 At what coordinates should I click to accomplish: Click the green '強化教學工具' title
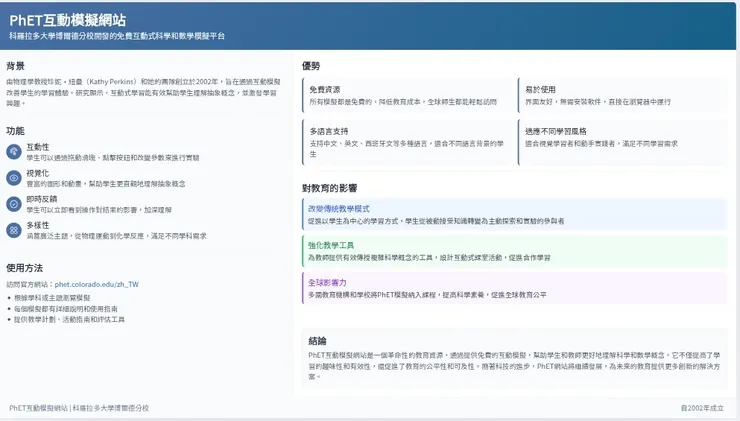(331, 245)
